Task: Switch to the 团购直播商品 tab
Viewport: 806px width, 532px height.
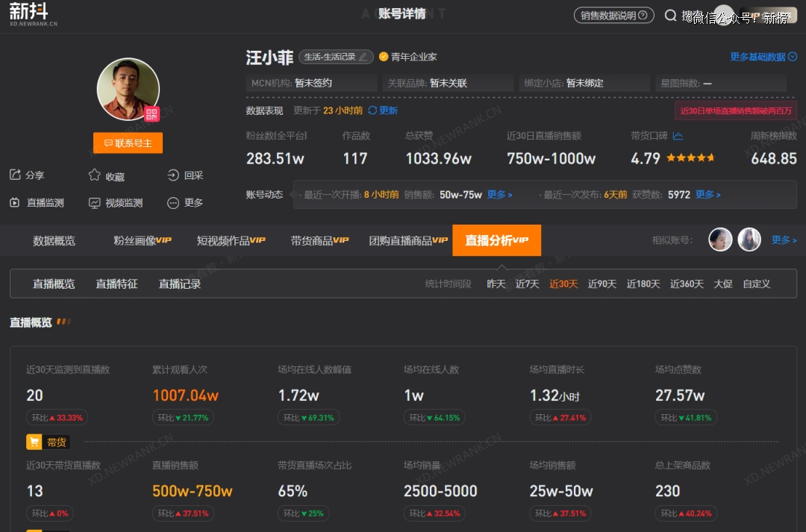Action: click(408, 240)
